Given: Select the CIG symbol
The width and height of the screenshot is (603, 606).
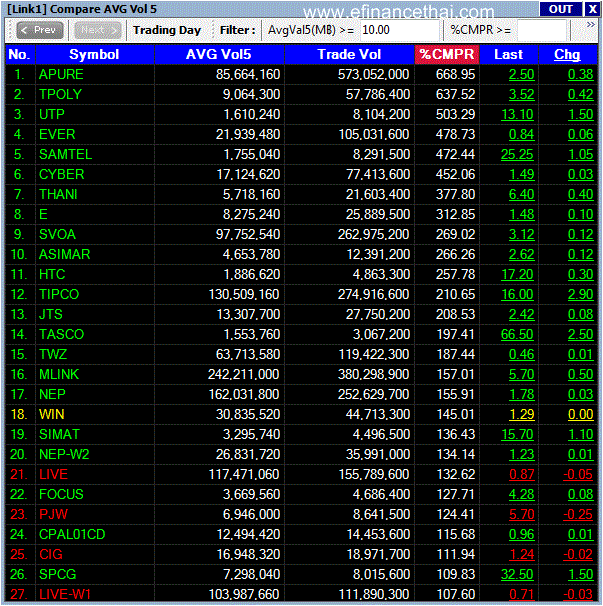Looking at the screenshot, I should click(51, 555).
